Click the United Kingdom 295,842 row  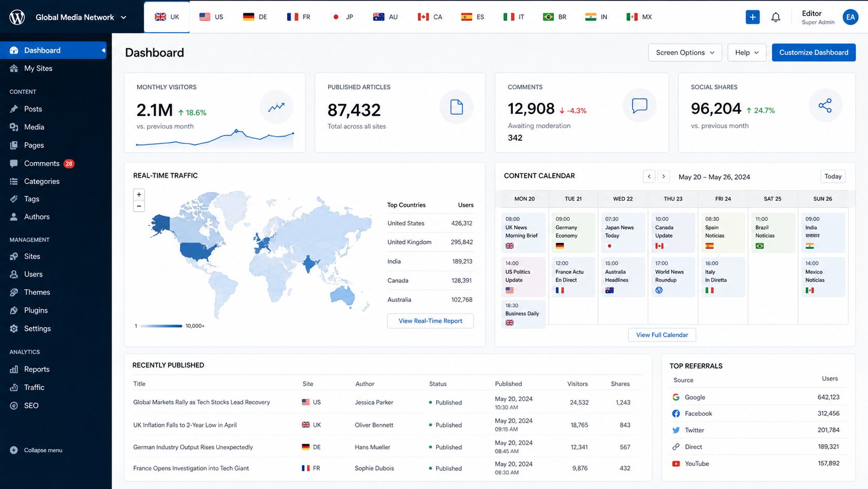430,242
